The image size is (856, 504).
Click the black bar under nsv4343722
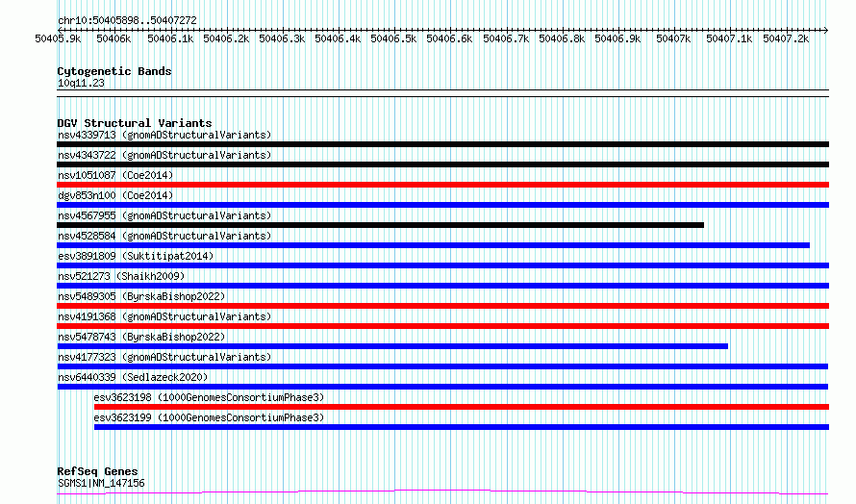(x=442, y=164)
